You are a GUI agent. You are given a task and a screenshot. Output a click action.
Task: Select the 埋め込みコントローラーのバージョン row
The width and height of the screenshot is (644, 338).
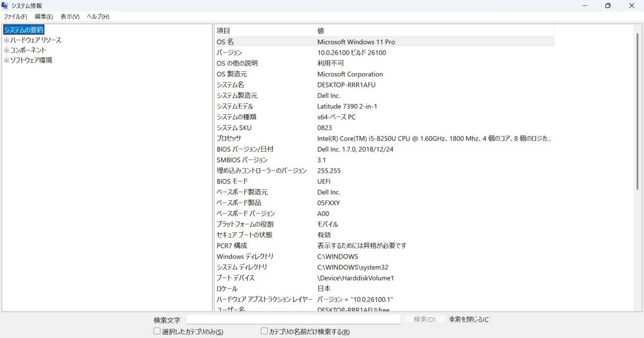tap(384, 171)
